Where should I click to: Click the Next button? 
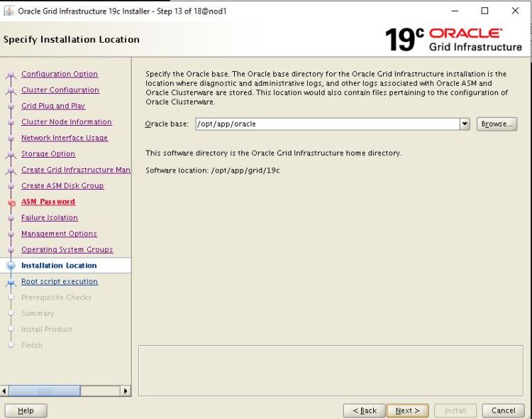pos(407,410)
